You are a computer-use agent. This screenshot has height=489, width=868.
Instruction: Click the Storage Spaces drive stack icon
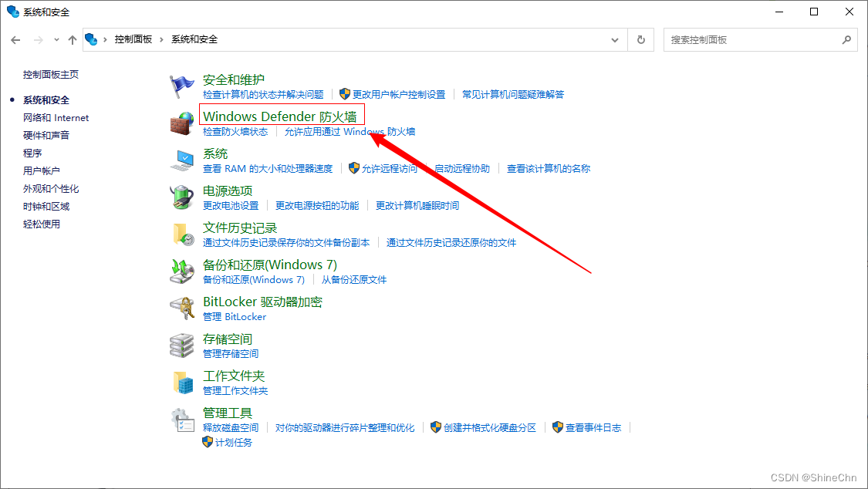point(181,346)
